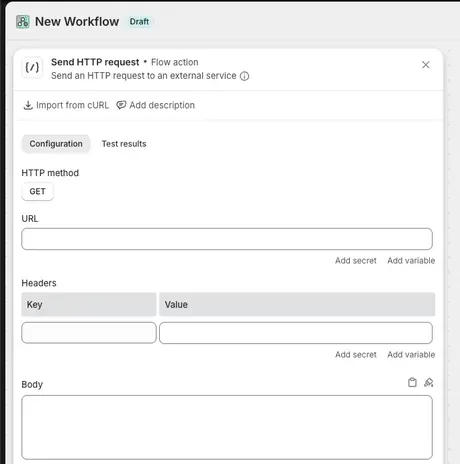The height and width of the screenshot is (464, 460).
Task: Click the magic format icon above Body
Action: tap(429, 382)
